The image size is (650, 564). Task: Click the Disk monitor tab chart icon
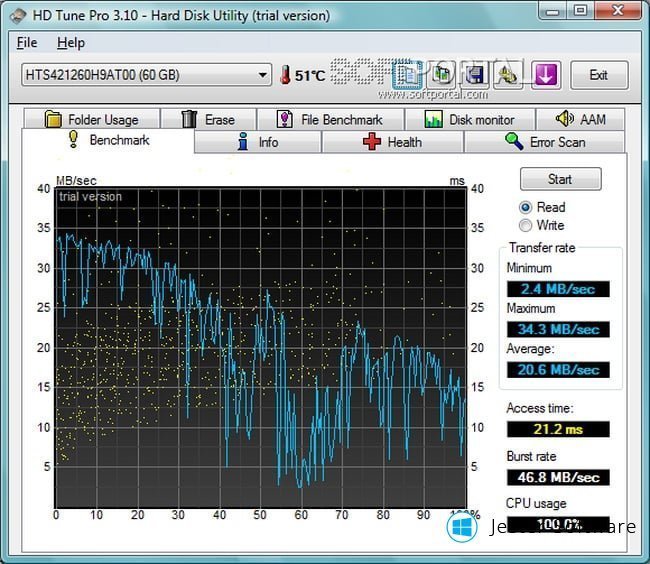coord(433,119)
